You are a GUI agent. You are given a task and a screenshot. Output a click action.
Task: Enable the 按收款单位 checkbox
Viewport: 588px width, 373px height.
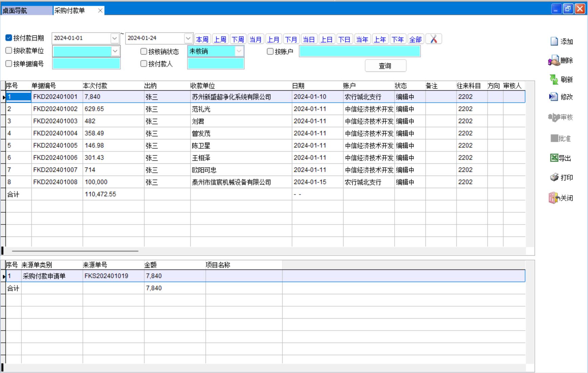[x=9, y=51]
